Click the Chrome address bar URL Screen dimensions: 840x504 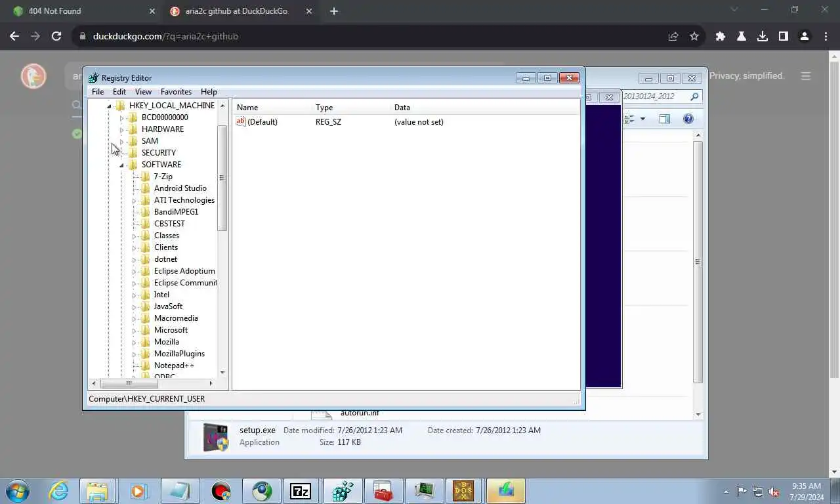tap(165, 37)
